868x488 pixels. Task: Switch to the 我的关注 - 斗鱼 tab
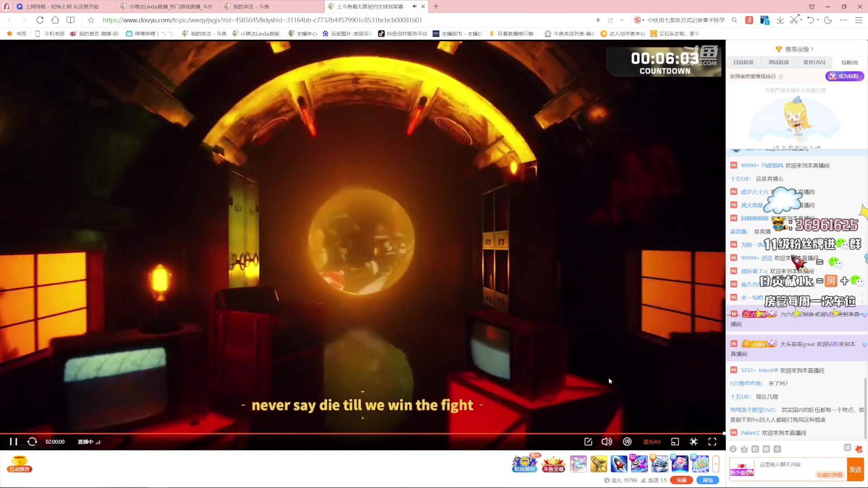[x=273, y=6]
